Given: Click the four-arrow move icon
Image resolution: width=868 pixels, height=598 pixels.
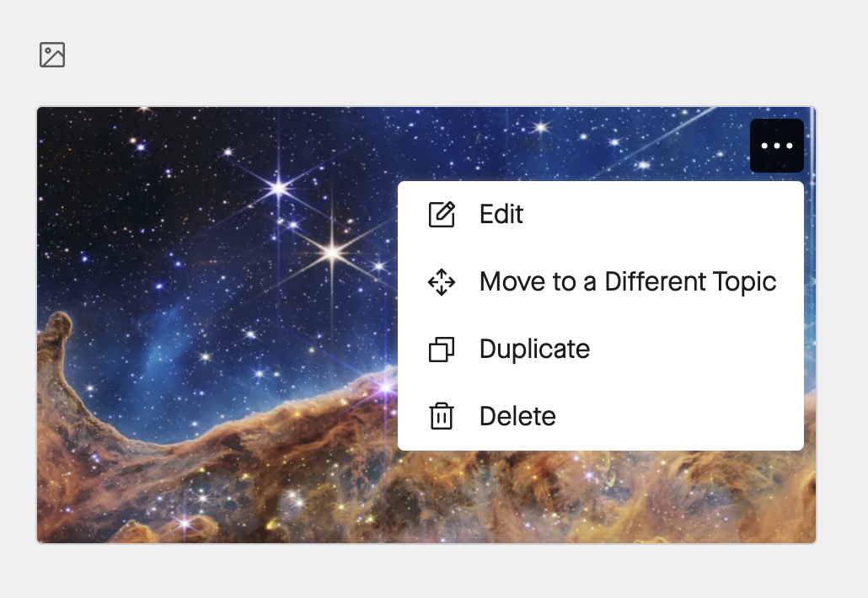Looking at the screenshot, I should coord(442,282).
